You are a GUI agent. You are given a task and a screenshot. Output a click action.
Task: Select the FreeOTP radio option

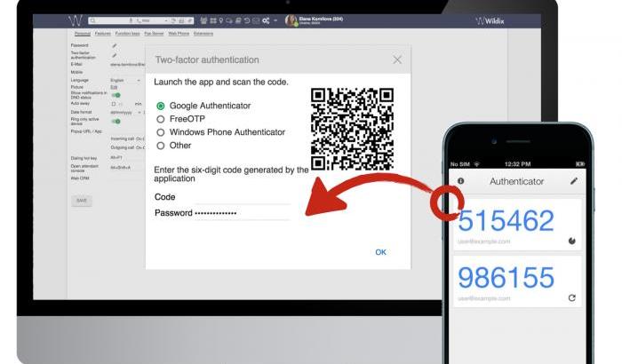tap(161, 119)
